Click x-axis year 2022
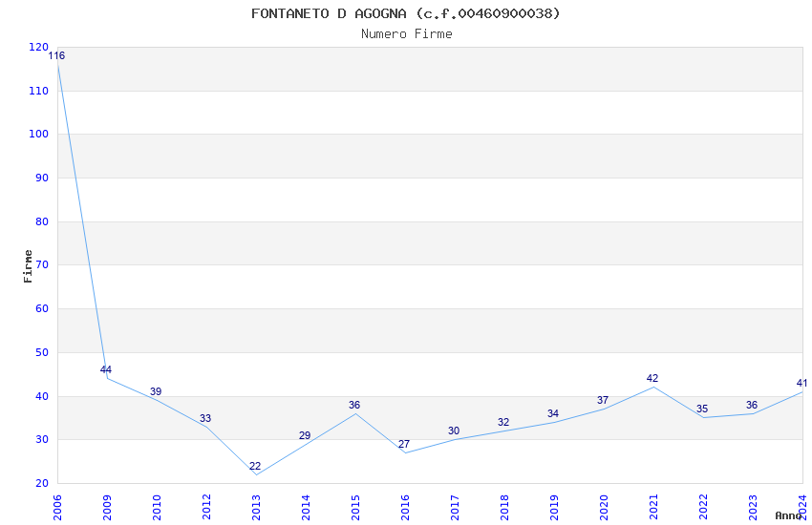 tap(703, 507)
